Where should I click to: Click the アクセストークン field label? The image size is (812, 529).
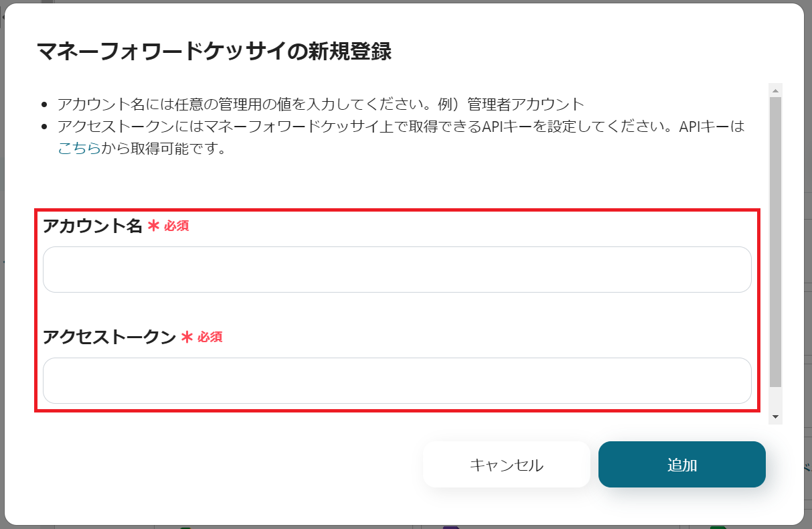(x=109, y=337)
